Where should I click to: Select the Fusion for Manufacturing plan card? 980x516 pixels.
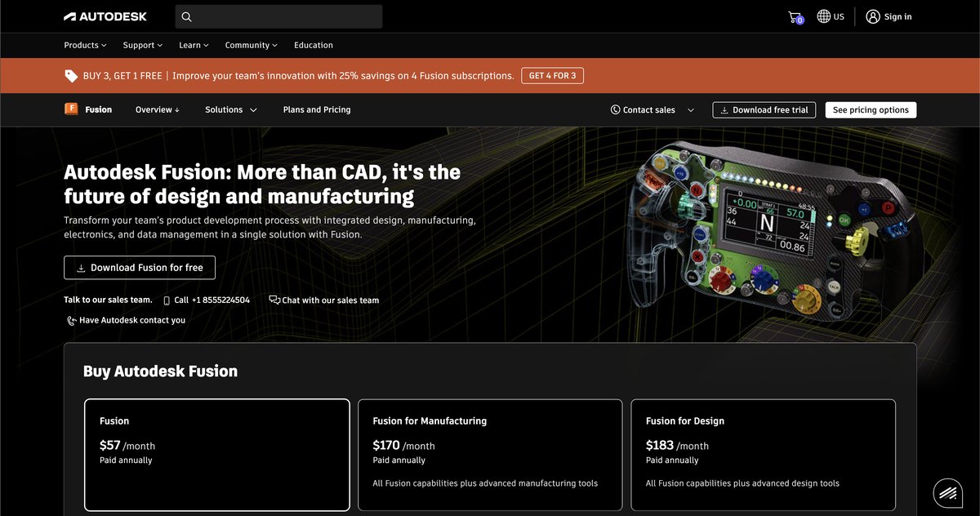(490, 455)
